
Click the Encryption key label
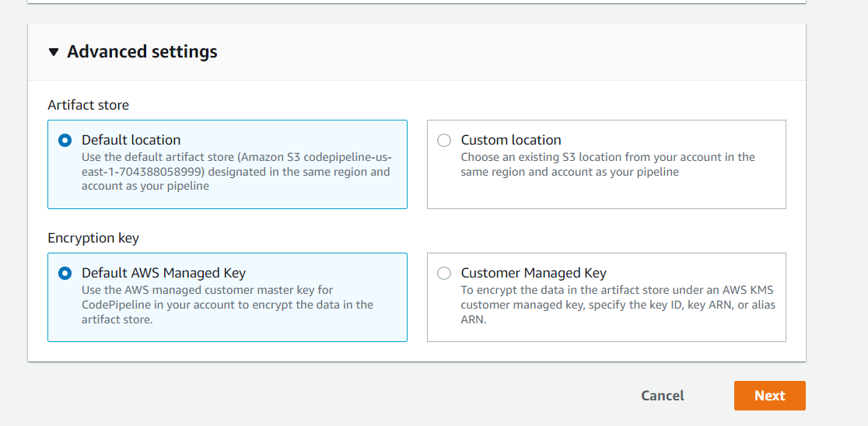pyautogui.click(x=93, y=238)
